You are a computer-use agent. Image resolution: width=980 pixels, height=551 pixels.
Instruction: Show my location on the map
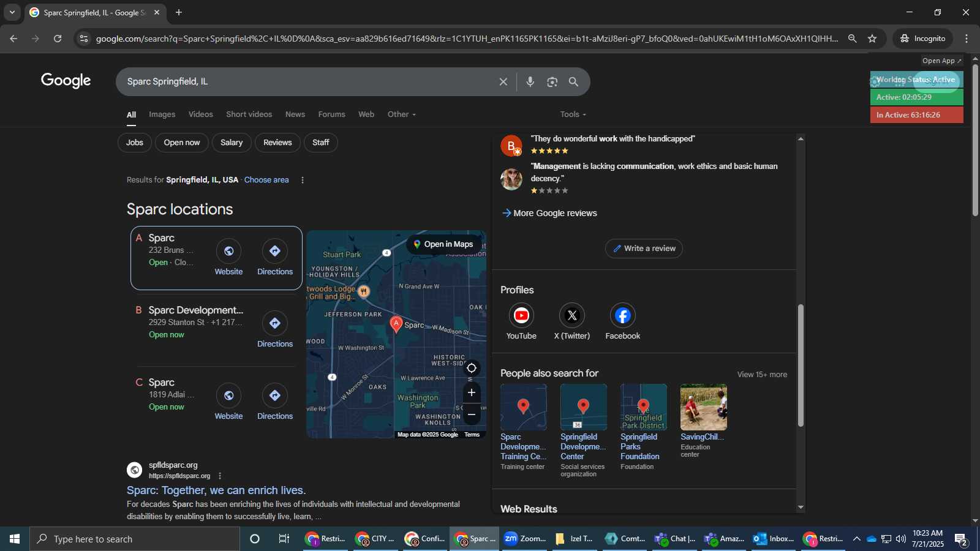(472, 368)
